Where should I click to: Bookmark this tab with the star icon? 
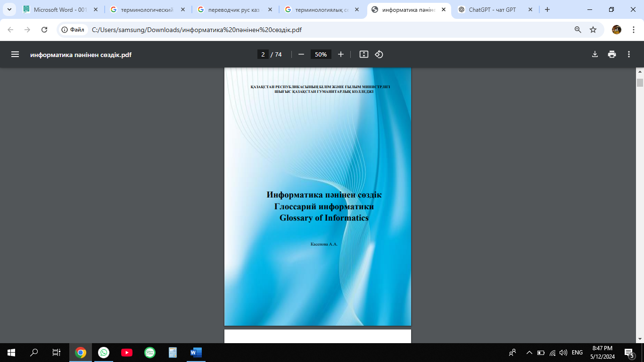pos(593,30)
